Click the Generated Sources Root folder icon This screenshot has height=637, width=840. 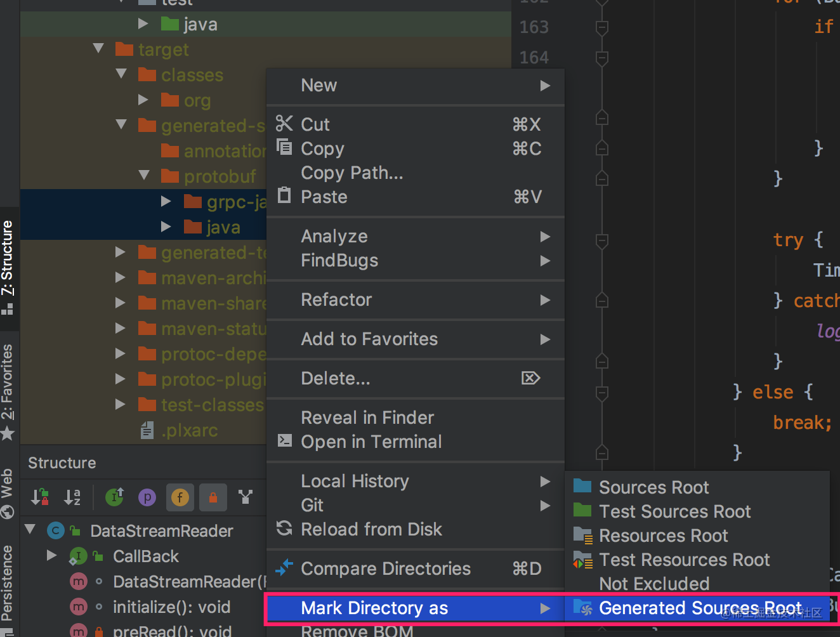point(582,608)
